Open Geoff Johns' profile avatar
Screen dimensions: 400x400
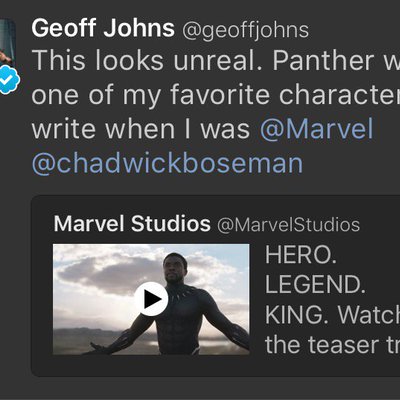pos(7,43)
